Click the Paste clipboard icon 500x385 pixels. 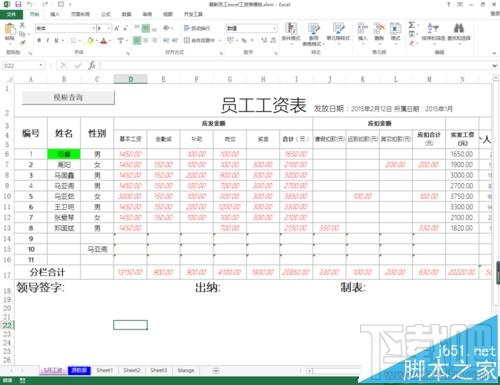click(9, 30)
